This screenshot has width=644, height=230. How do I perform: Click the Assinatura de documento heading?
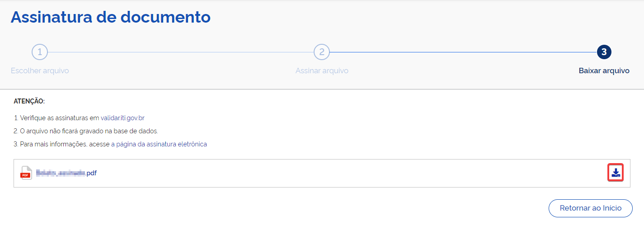click(x=111, y=17)
